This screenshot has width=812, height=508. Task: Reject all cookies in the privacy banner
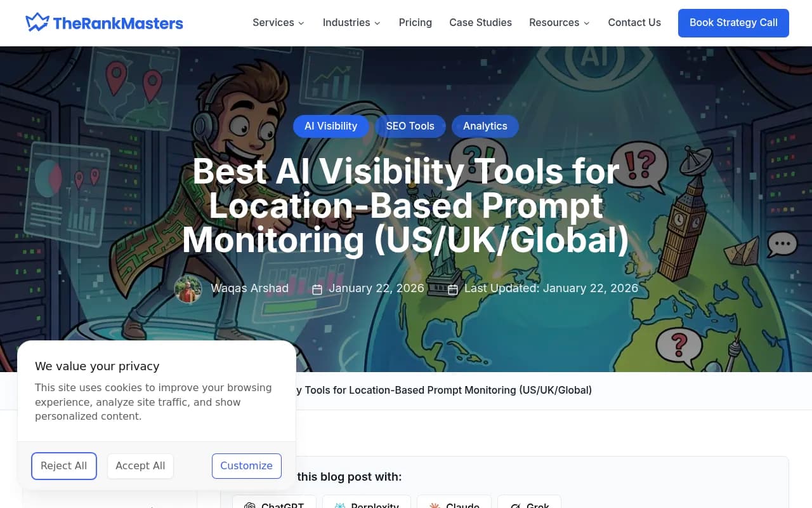[x=63, y=465]
